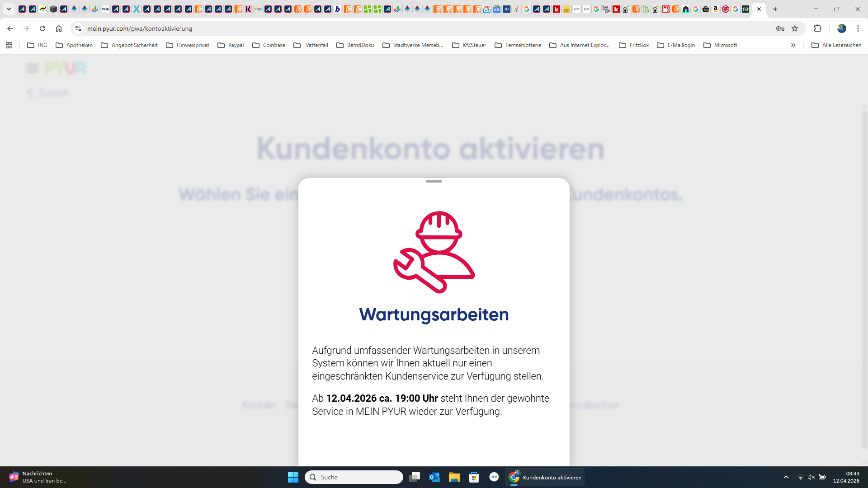Click the Zurück link
This screenshot has width=868, height=488.
pyautogui.click(x=47, y=92)
